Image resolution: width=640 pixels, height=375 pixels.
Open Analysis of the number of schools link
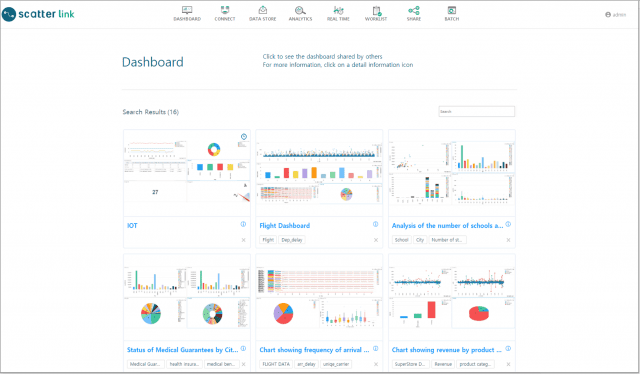pos(447,226)
